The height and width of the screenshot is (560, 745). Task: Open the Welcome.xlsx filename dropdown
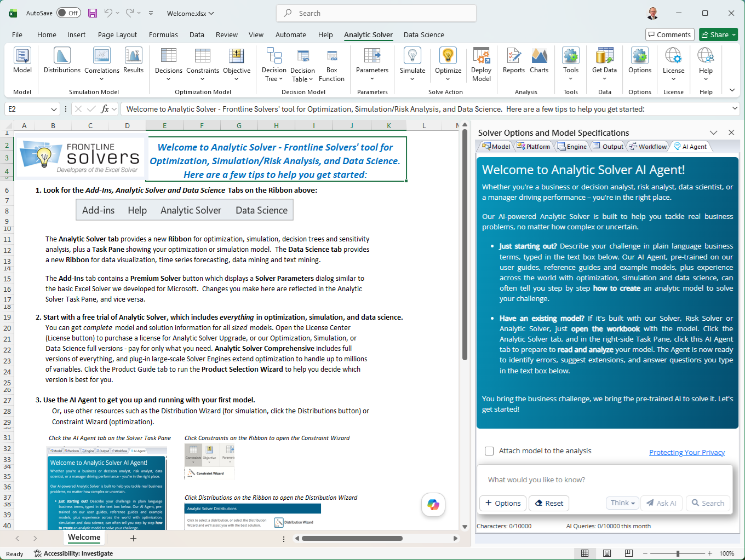pyautogui.click(x=211, y=13)
